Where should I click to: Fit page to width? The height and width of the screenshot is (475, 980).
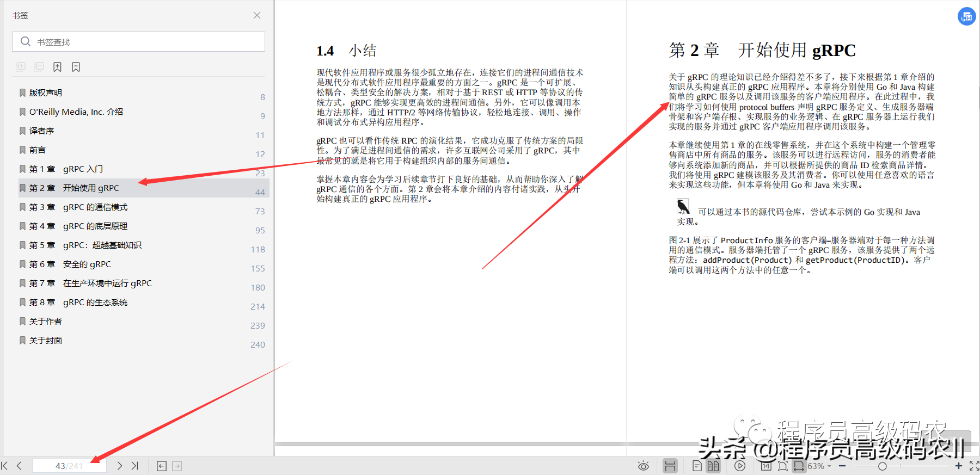799,466
